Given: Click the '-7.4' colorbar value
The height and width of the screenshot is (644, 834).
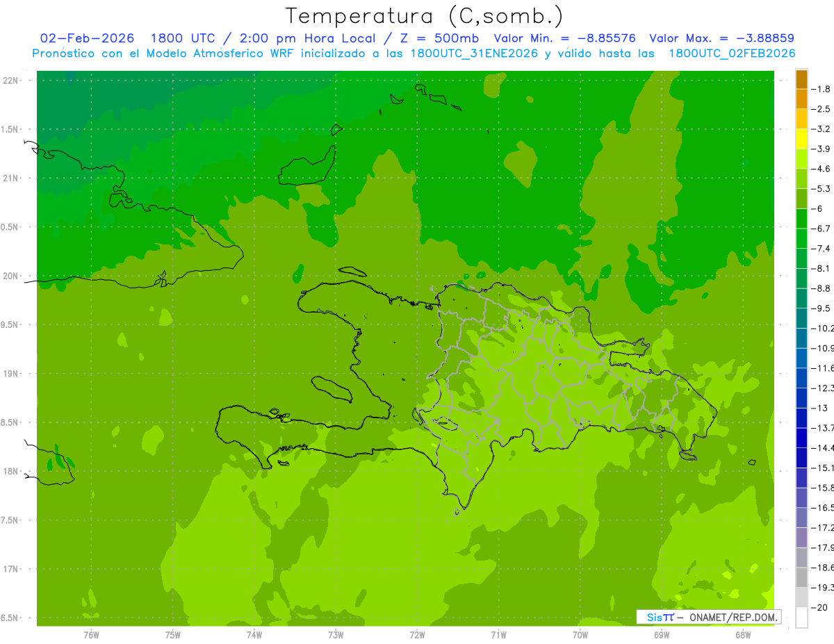Looking at the screenshot, I should [x=821, y=249].
